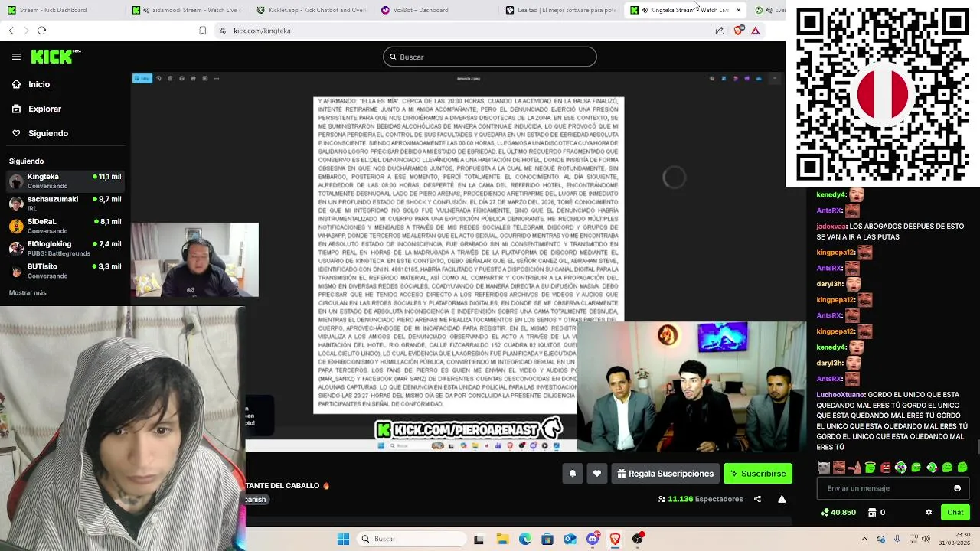Select the Kingteka followed channel
The image size is (980, 551).
tap(65, 181)
